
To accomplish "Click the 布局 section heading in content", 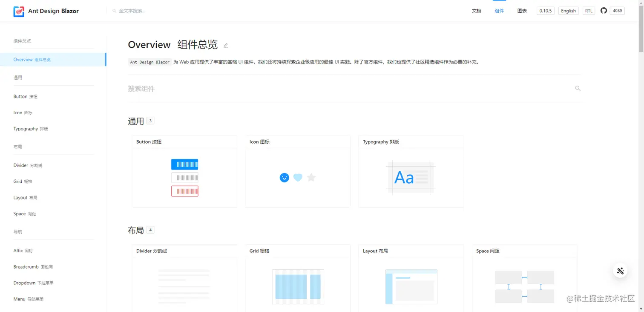I will (136, 231).
